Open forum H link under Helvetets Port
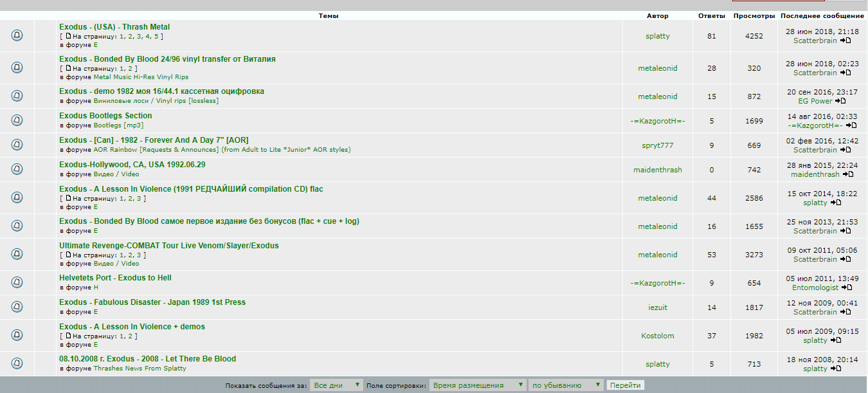 (x=96, y=288)
